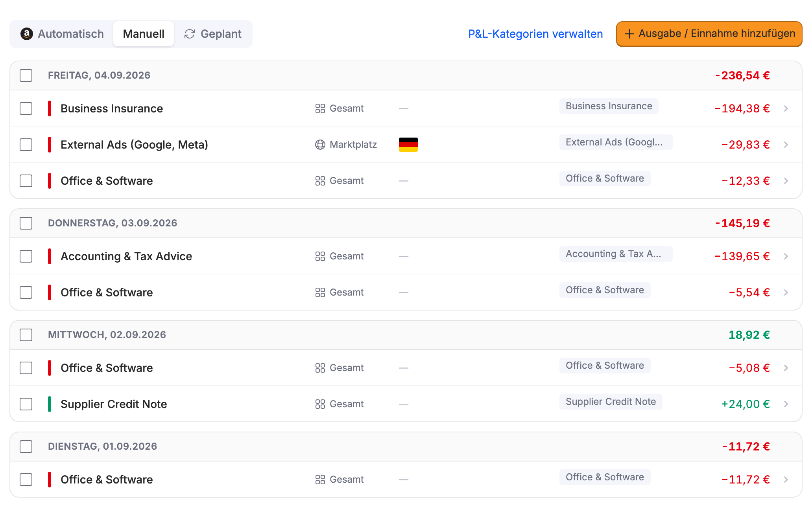Click the Amazon logo icon in Automatisch tab
Viewport: 812px width, 511px height.
(26, 34)
